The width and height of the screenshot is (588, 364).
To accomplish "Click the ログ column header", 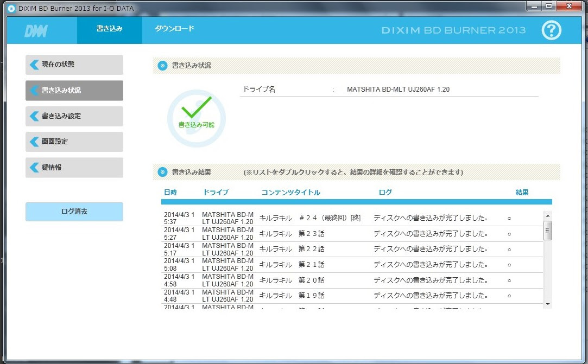I will coord(385,193).
